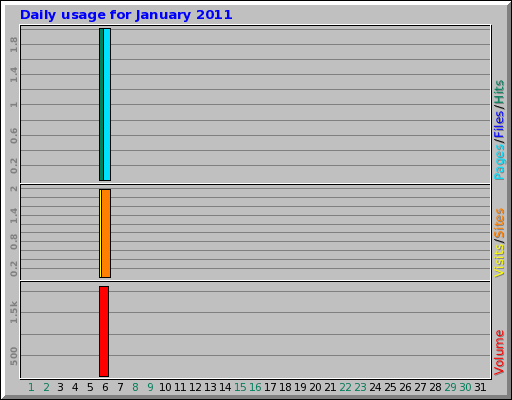Click day '19' on the x-axis
The height and width of the screenshot is (400, 512).
pos(300,387)
